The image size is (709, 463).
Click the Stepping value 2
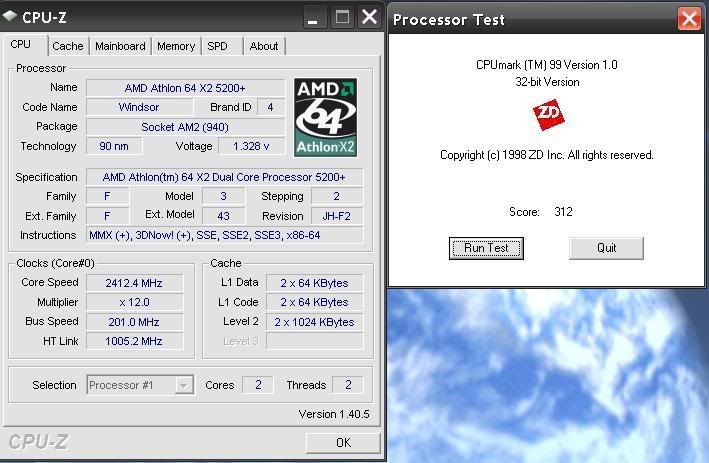click(x=337, y=196)
